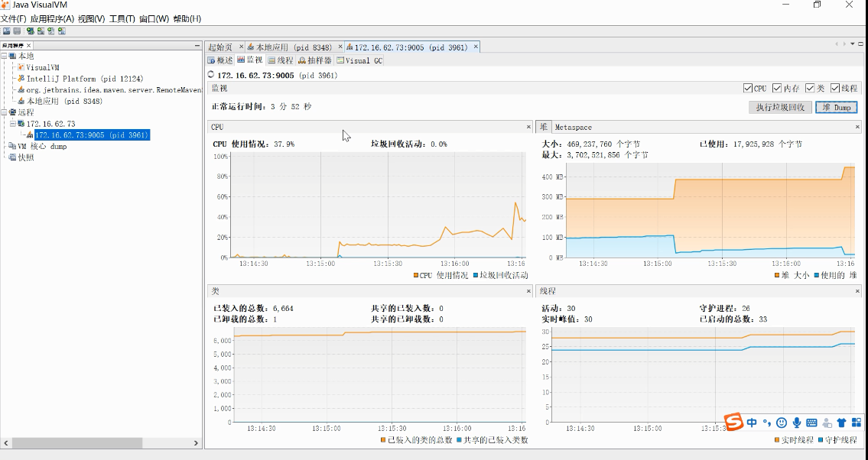Switch to the Visual GC tab
The width and height of the screenshot is (868, 460).
[360, 60]
